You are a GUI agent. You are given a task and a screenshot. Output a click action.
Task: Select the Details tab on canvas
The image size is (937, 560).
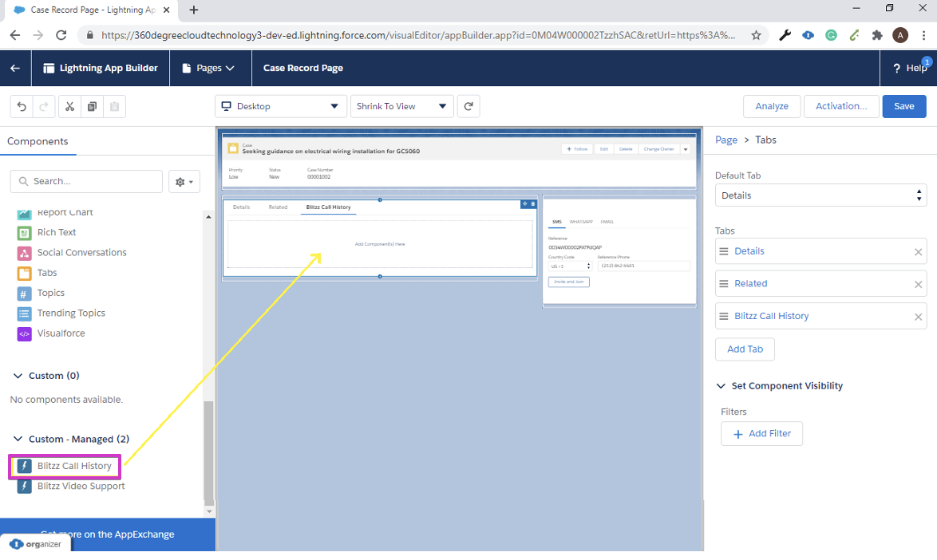pos(241,207)
